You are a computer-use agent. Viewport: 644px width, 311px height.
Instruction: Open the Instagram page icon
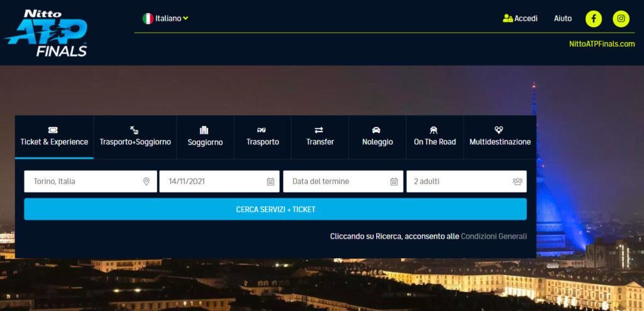pos(621,19)
